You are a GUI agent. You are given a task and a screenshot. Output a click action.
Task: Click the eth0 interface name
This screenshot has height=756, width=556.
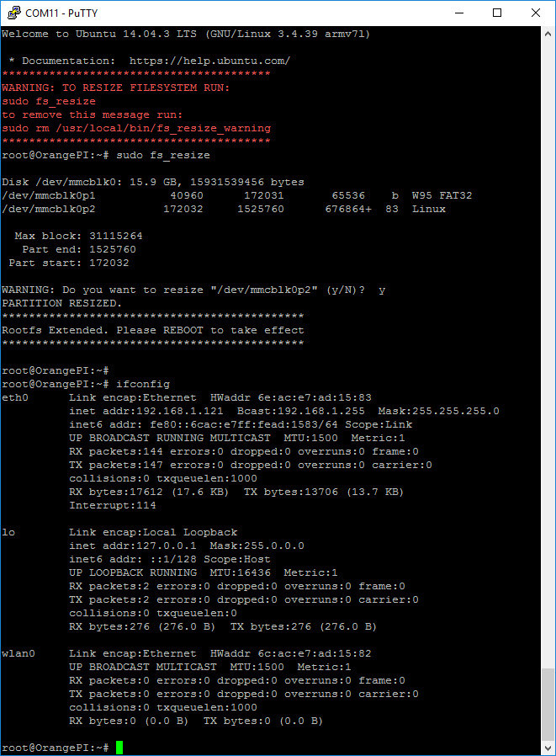pos(15,397)
